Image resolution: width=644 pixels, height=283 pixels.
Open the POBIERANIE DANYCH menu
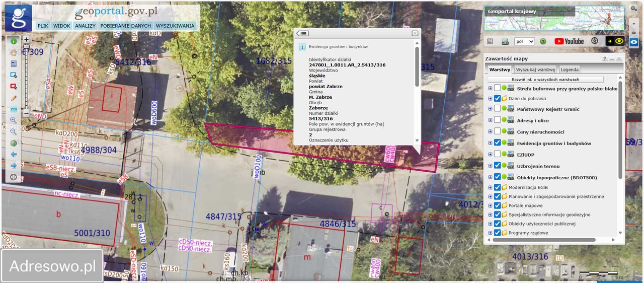point(126,26)
